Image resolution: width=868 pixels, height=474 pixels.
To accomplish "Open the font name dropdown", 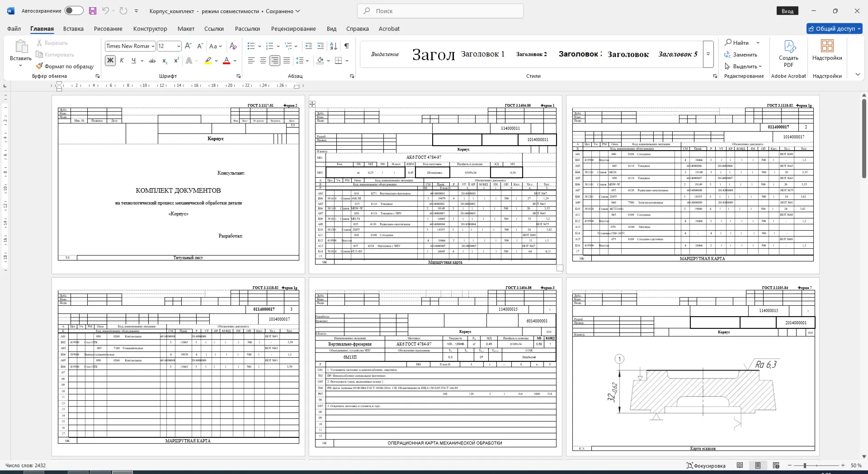I will tap(153, 46).
